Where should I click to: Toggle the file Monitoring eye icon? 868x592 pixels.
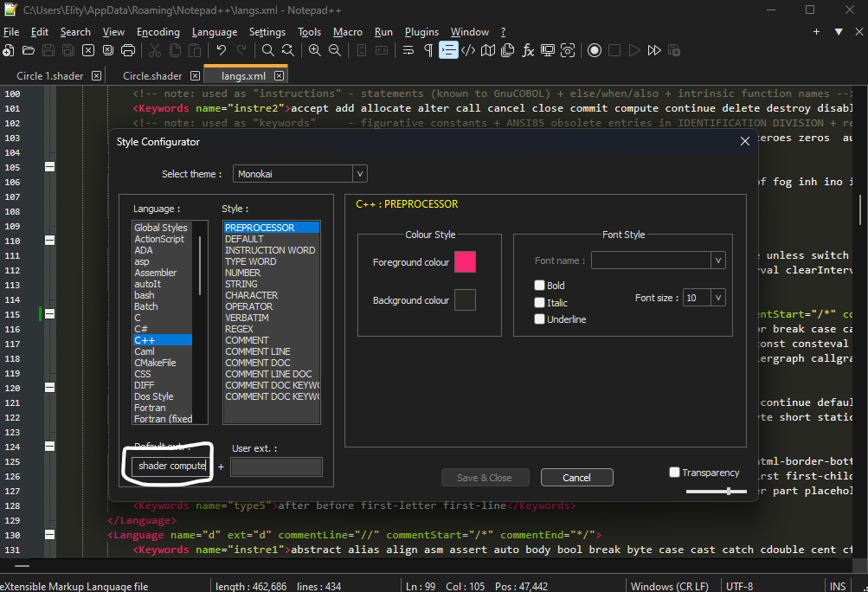click(568, 50)
